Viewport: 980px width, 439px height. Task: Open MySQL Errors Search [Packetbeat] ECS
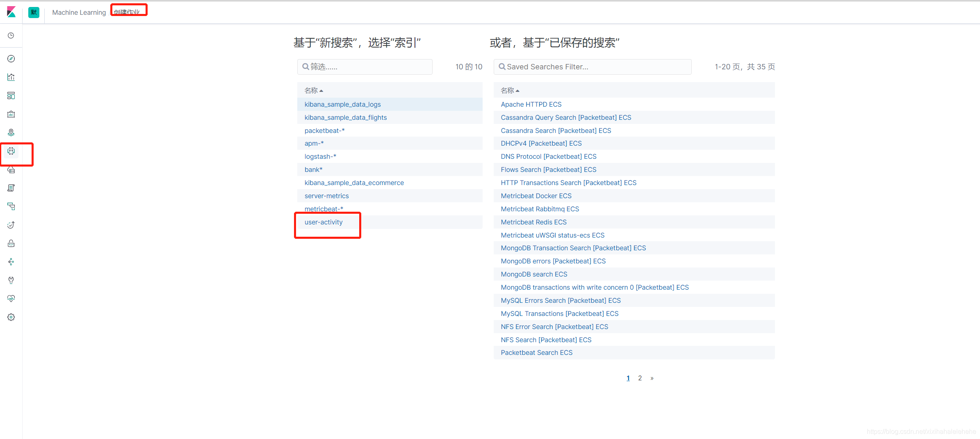pyautogui.click(x=561, y=300)
